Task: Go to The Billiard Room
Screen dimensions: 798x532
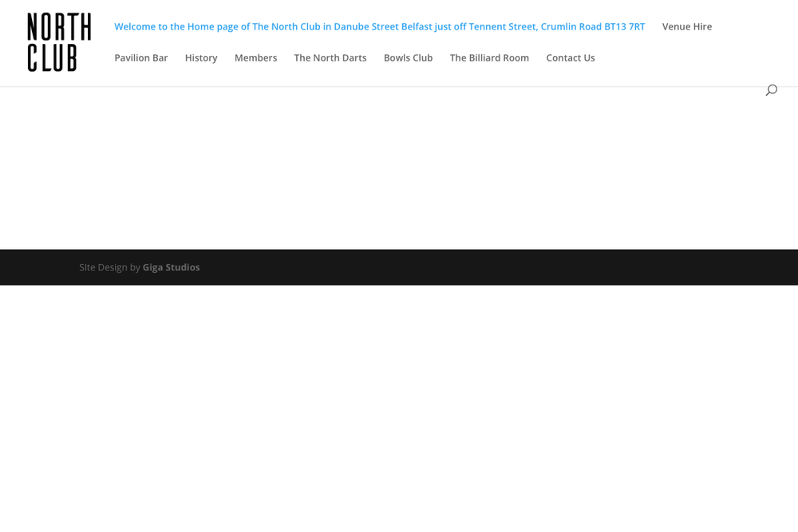Action: [490, 58]
